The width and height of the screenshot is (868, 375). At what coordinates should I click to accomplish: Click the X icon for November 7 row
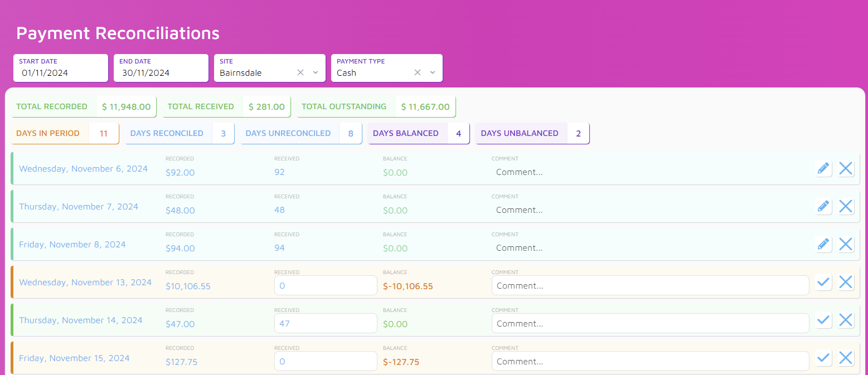pos(846,206)
